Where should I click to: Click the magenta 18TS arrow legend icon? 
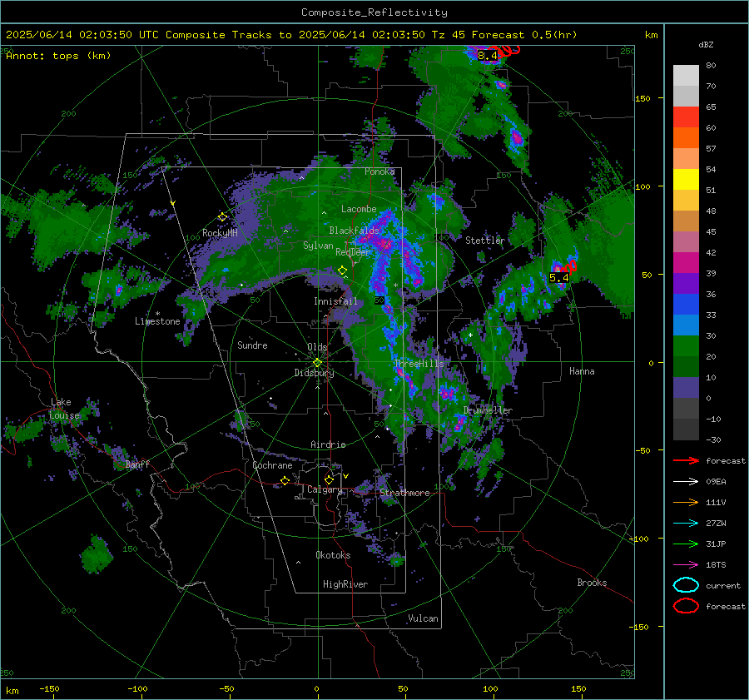pyautogui.click(x=686, y=564)
